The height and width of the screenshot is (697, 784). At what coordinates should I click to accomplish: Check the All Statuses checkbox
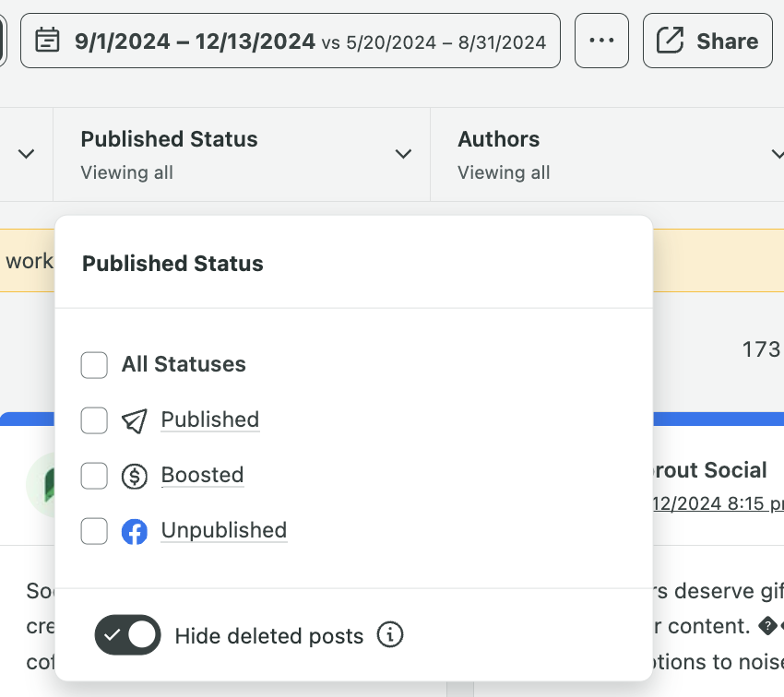click(94, 365)
